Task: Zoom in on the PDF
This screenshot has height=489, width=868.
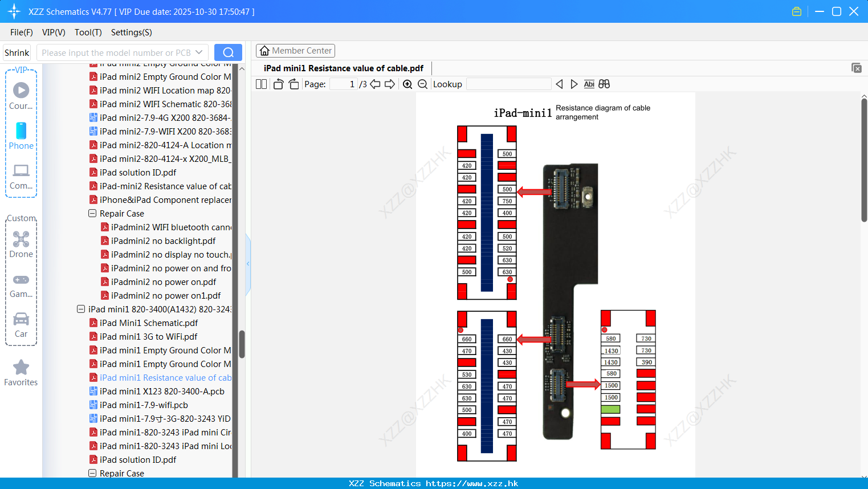Action: click(407, 84)
